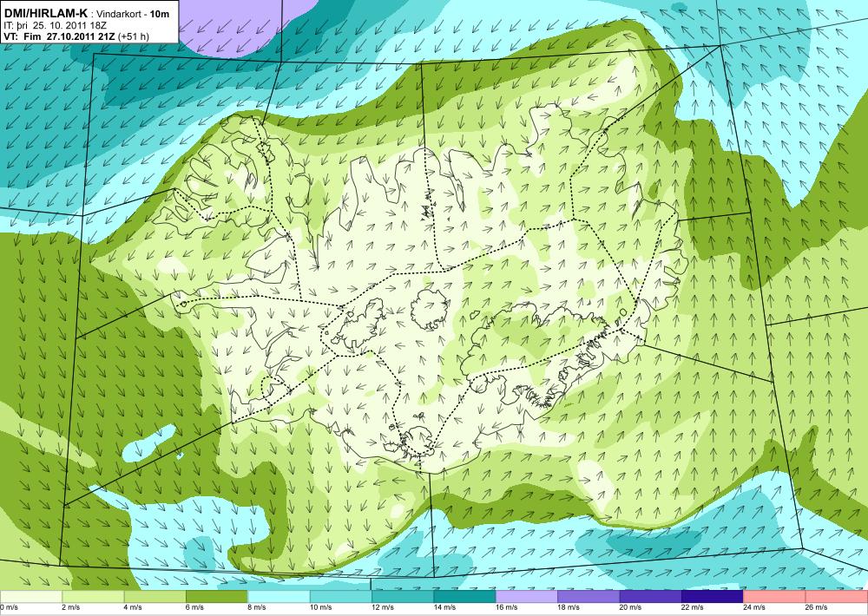Screen dimensions: 868x616
Task: Select the 2–4 m/s light yellow-green swatch
Action: (93, 597)
